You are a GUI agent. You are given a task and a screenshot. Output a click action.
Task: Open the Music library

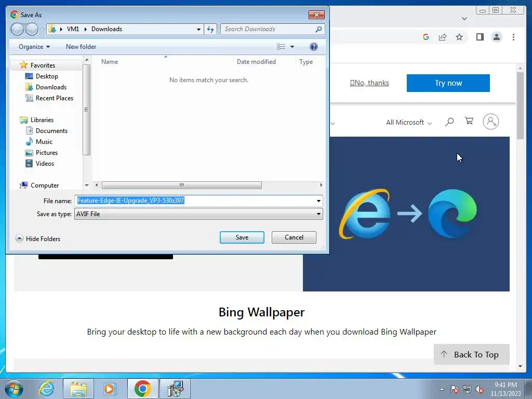(x=44, y=141)
